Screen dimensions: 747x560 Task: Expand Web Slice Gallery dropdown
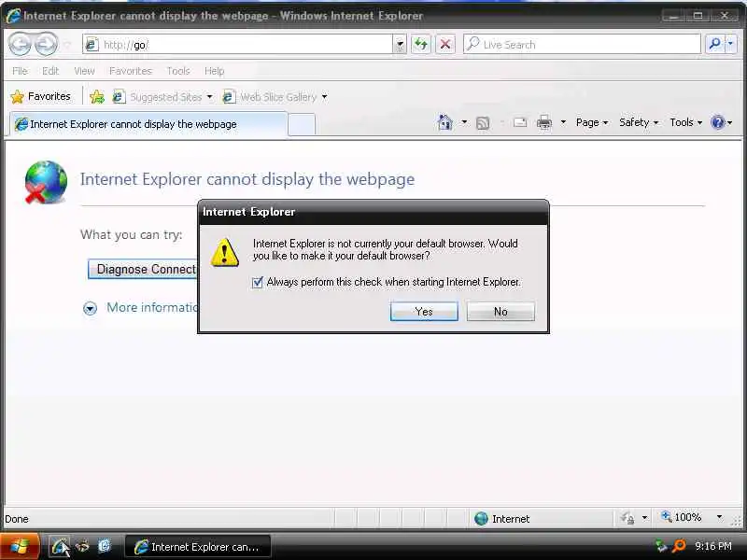(x=324, y=97)
